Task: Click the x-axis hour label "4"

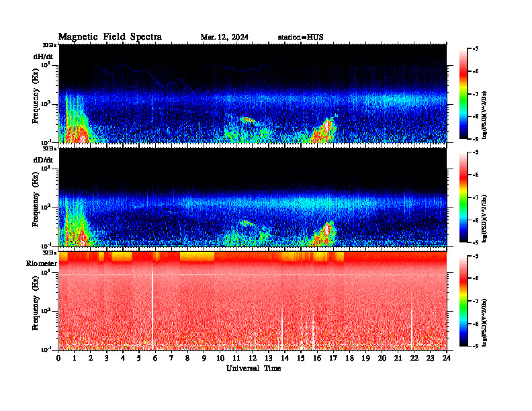Action: [x=123, y=359]
